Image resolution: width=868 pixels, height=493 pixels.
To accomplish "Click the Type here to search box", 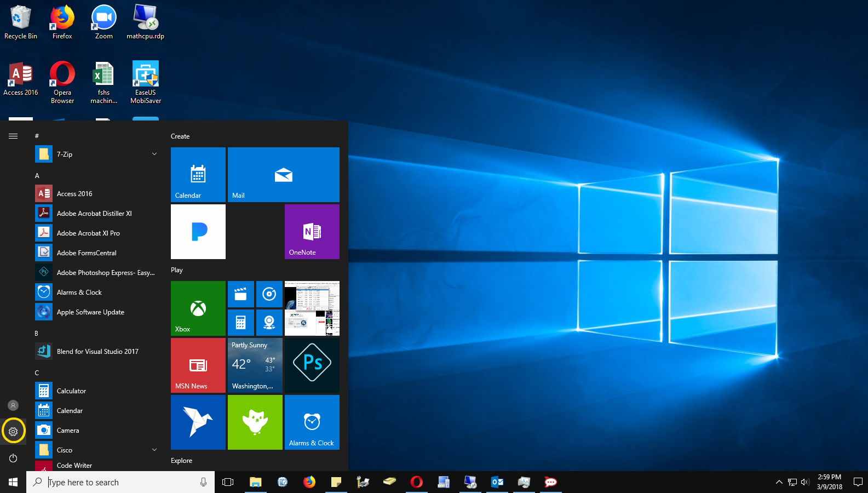I will tap(120, 482).
